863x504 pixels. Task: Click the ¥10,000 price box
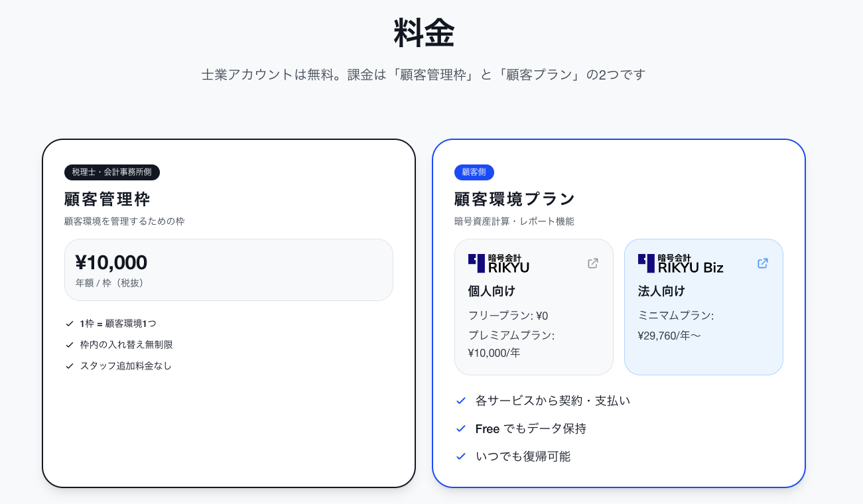(228, 270)
